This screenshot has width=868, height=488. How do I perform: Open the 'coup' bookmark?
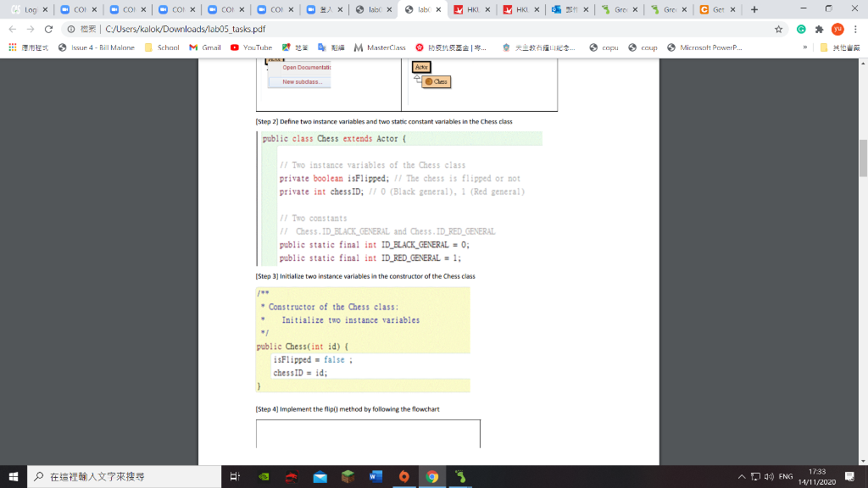[x=643, y=47]
